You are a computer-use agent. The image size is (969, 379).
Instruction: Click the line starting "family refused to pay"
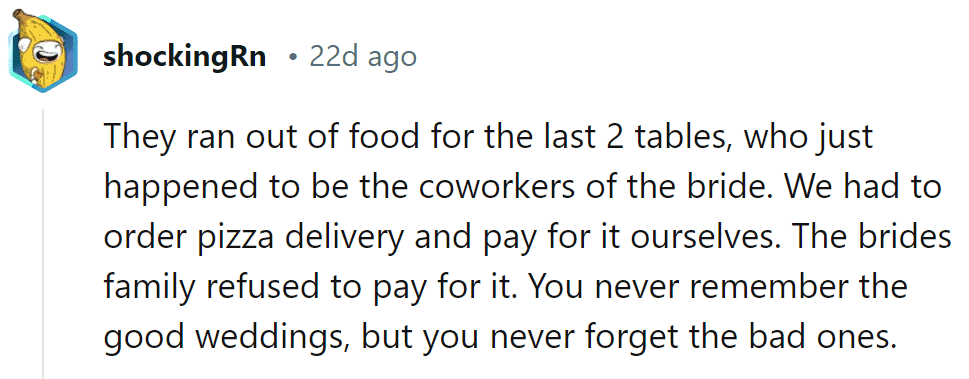pos(506,287)
